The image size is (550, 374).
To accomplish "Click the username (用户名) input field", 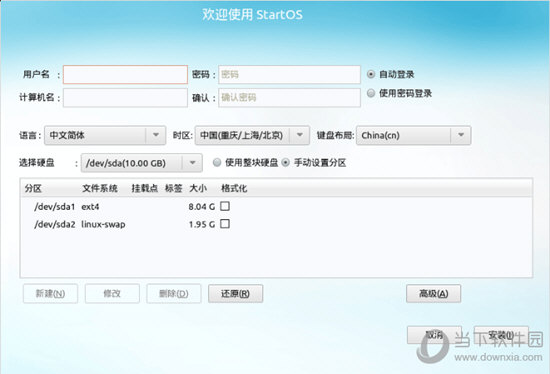I will point(125,74).
